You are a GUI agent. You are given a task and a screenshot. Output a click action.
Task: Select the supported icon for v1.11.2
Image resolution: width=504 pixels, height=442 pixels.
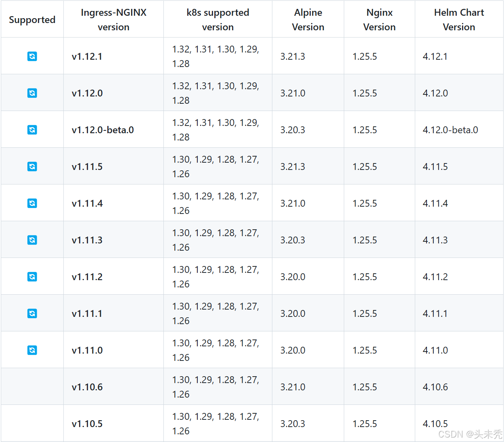coord(32,277)
